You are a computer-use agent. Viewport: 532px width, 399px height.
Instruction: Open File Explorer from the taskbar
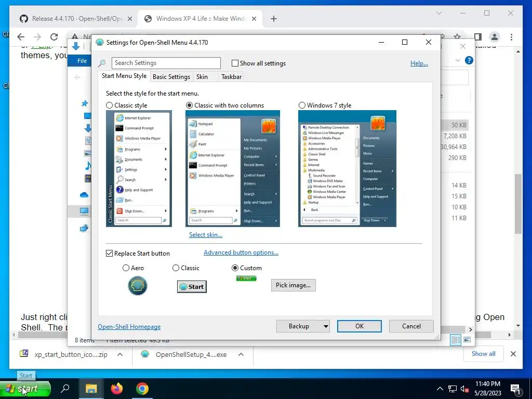click(91, 389)
